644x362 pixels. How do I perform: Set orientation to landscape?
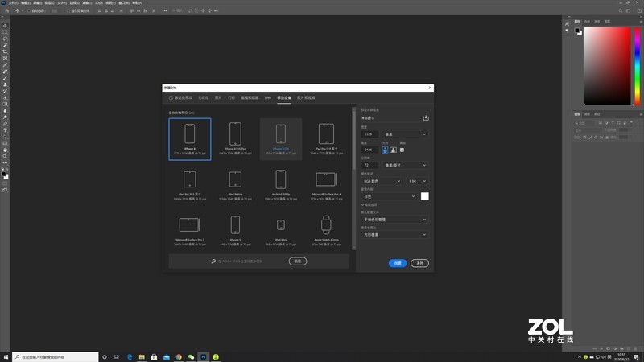[x=393, y=150]
